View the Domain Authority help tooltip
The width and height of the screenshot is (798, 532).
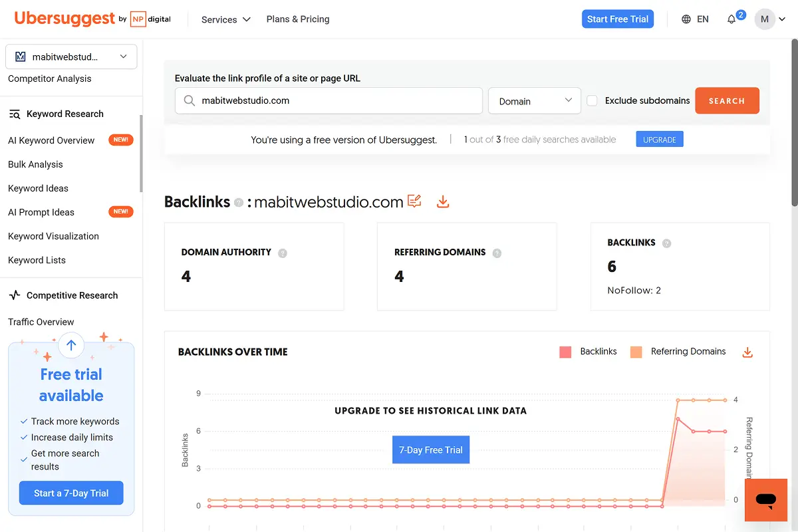(x=282, y=253)
